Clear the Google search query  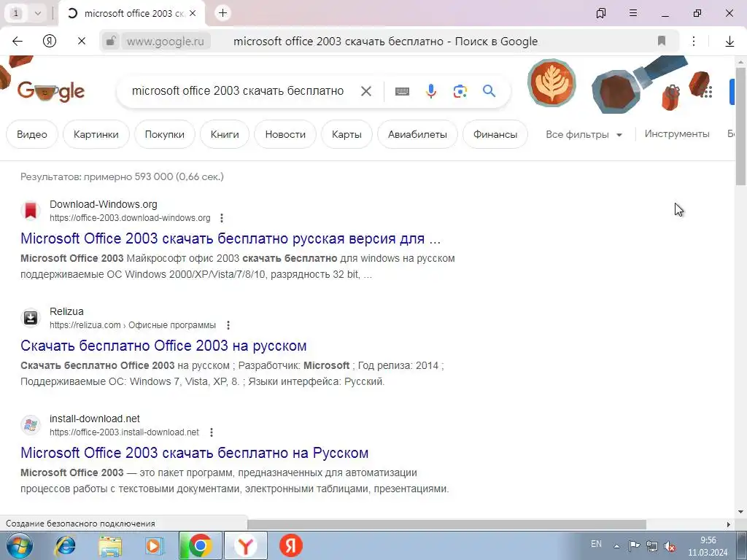click(366, 91)
